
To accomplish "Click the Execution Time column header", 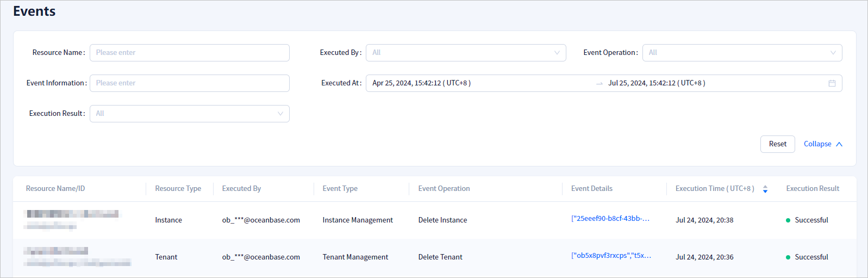I will pos(714,189).
